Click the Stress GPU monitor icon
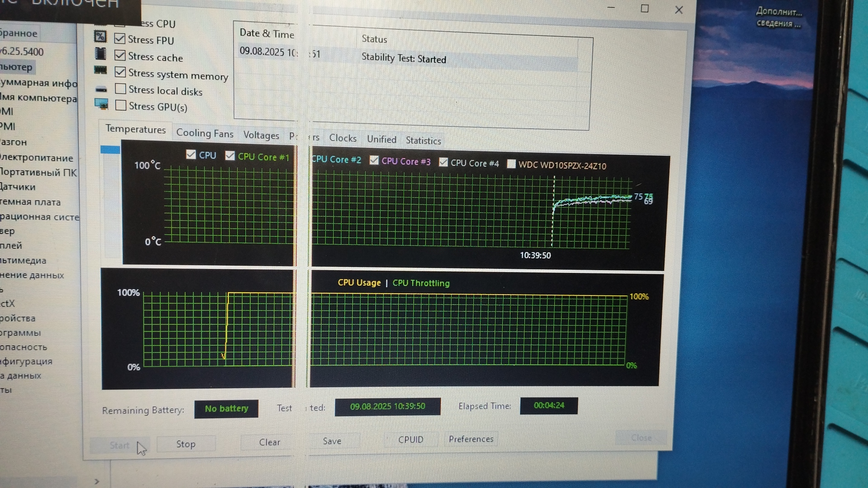This screenshot has width=868, height=488. [101, 104]
